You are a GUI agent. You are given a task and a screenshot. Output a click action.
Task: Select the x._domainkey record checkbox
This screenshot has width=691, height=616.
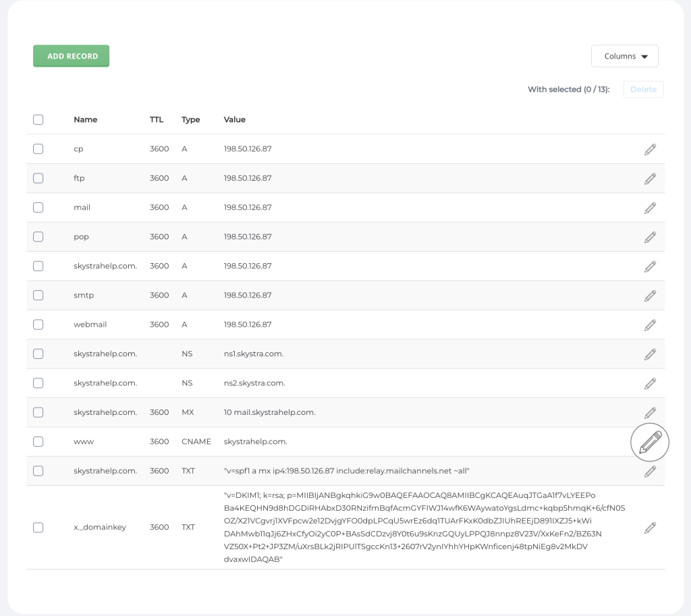pyautogui.click(x=38, y=528)
